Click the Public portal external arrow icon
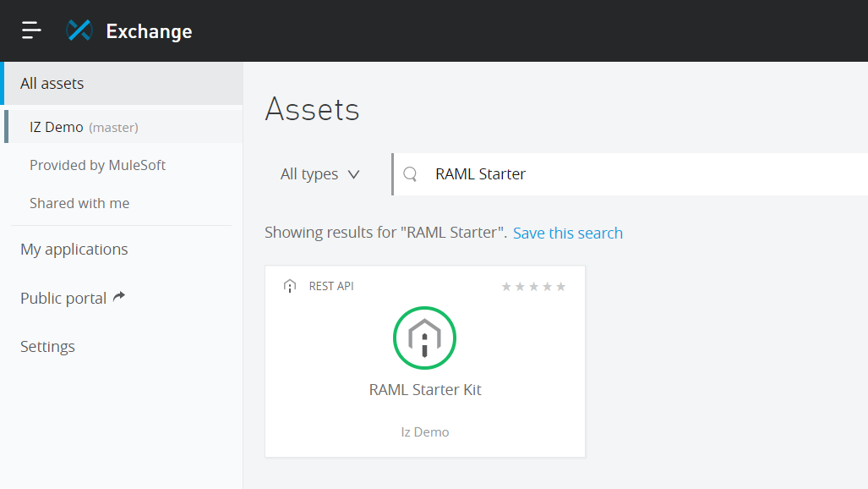Image resolution: width=868 pixels, height=489 pixels. (x=119, y=297)
